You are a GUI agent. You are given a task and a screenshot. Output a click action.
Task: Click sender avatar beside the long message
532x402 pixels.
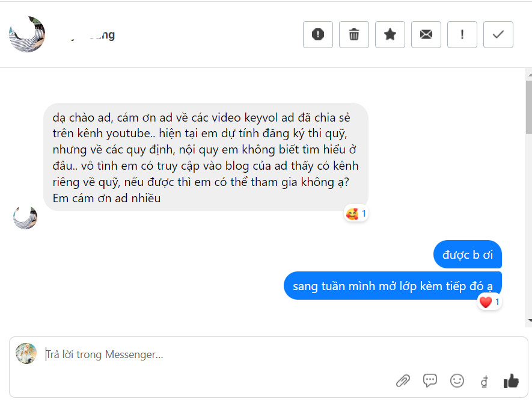(x=25, y=217)
